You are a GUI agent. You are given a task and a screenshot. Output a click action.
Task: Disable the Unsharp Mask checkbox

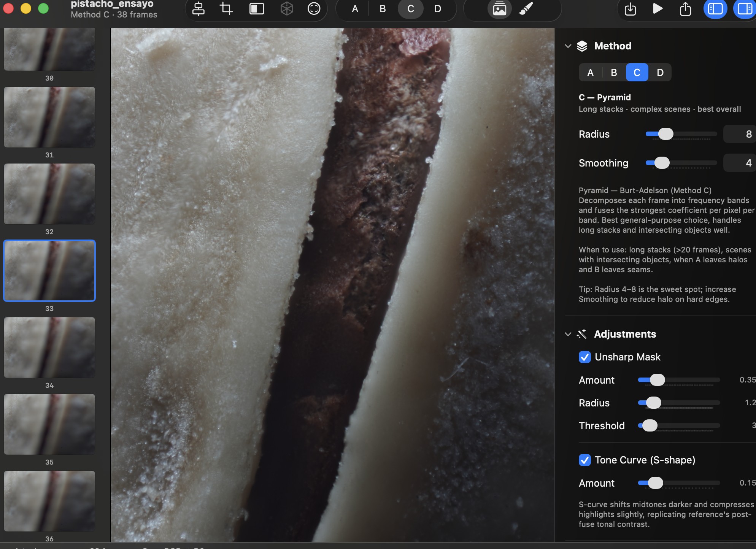(585, 357)
